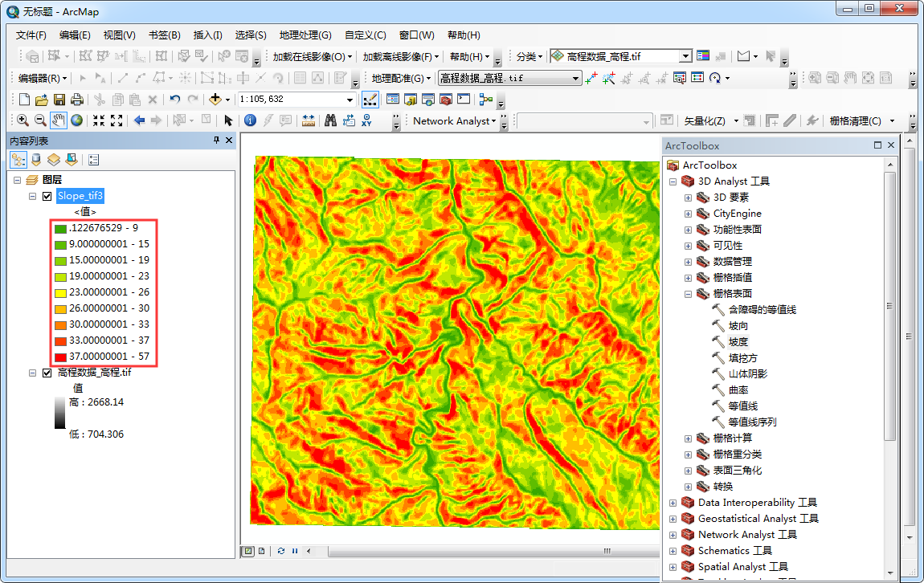Image resolution: width=924 pixels, height=583 pixels.
Task: Open the 窗口(W) menu
Action: point(417,35)
